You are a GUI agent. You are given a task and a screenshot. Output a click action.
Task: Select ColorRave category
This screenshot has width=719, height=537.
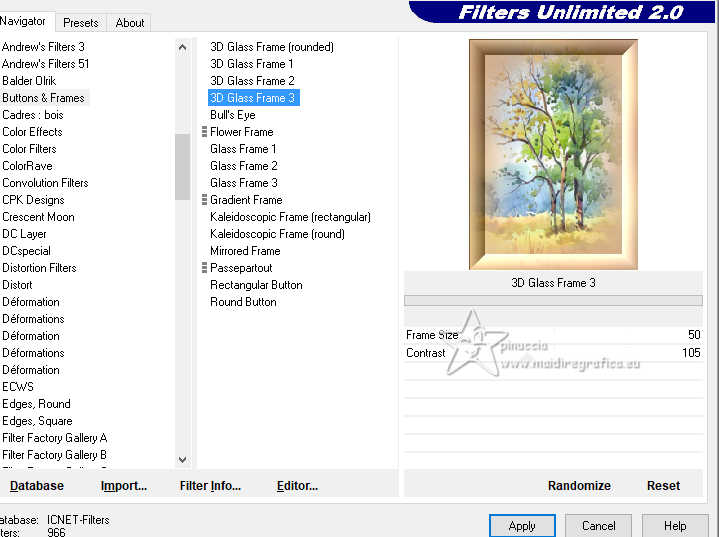(x=28, y=166)
